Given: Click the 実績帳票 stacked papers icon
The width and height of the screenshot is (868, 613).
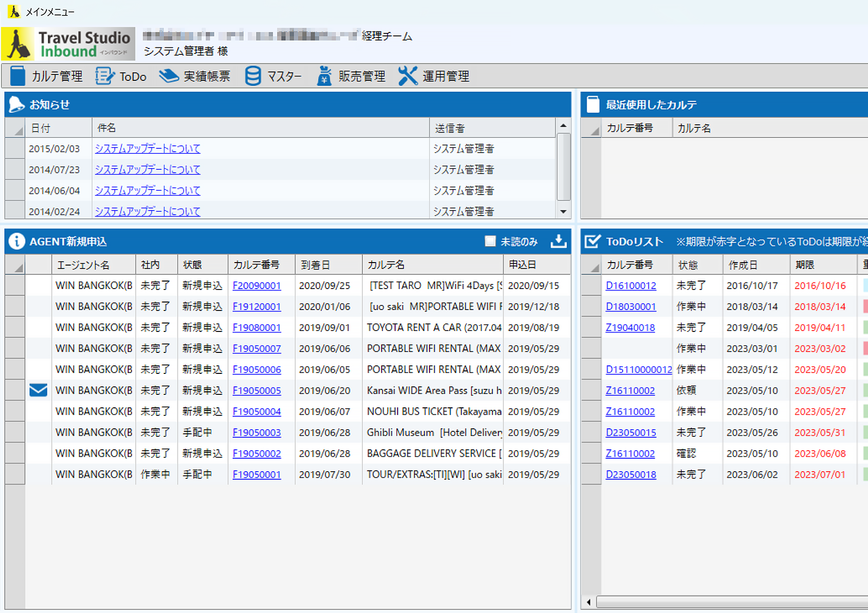Looking at the screenshot, I should (x=169, y=76).
